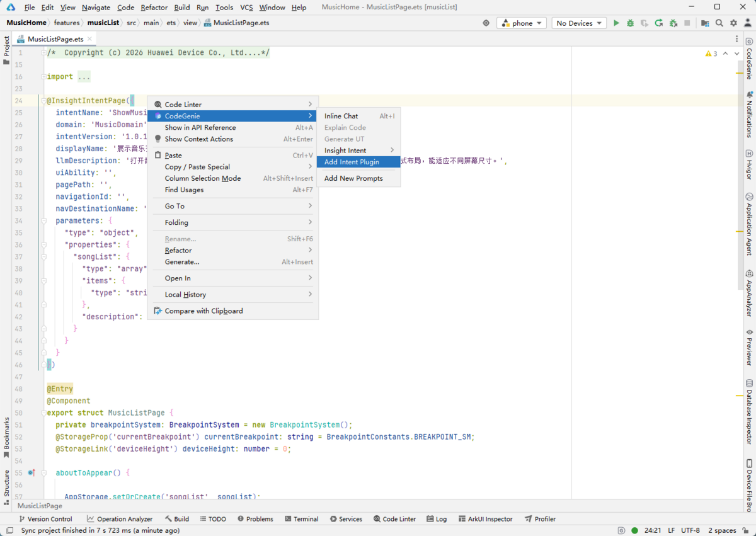Screen dimensions: 756x536
Task: Click the Debug bug icon
Action: click(x=630, y=23)
